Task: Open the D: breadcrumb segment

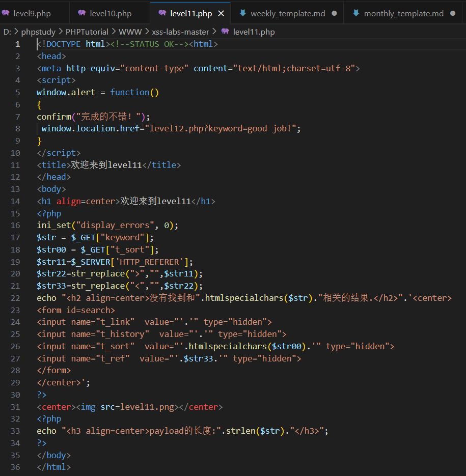Action: [x=7, y=32]
